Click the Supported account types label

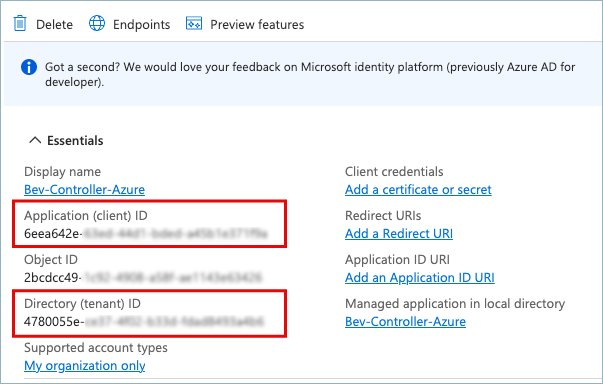click(x=96, y=348)
